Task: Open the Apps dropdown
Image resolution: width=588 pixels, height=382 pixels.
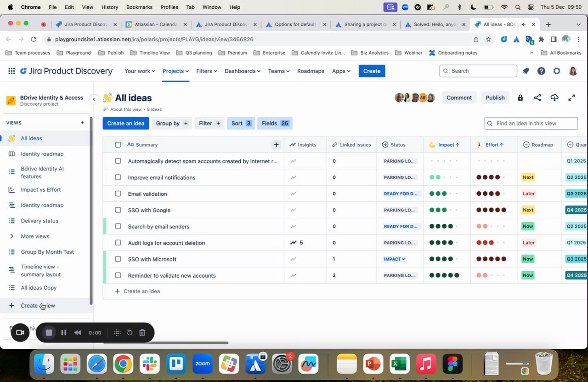Action: (x=341, y=71)
